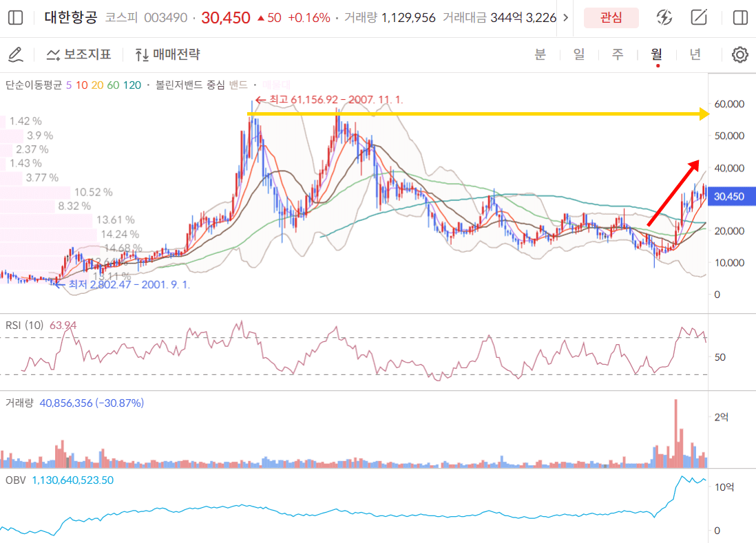Screen dimensions: 756x543
Task: Open chart settings gear icon
Action: (x=740, y=54)
